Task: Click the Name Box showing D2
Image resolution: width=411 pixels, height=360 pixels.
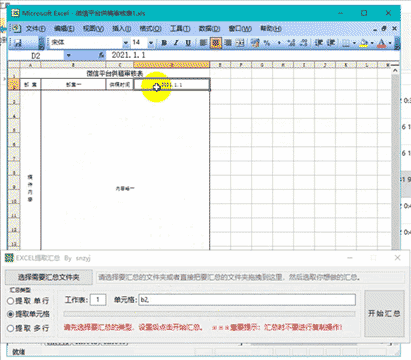Action: (36, 55)
